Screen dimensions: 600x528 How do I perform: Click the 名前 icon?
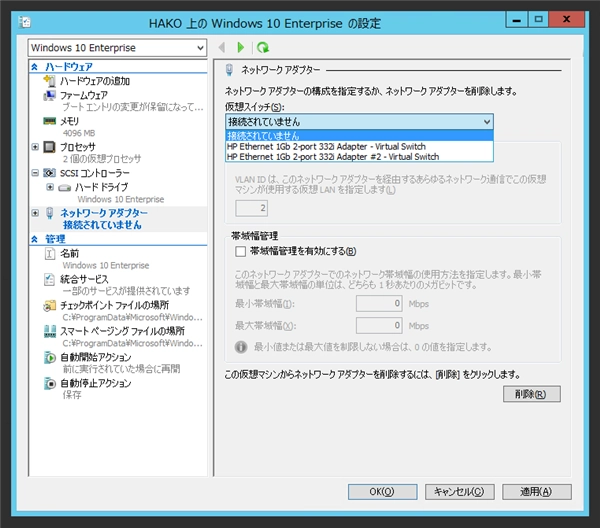pos(50,253)
